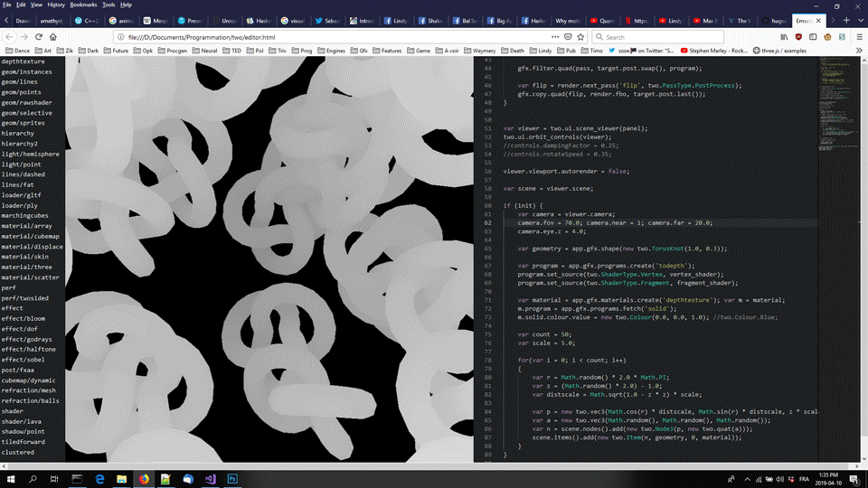Screen dimensions: 868x488
Task: Bookmark this page with the star icon
Action: (580, 37)
